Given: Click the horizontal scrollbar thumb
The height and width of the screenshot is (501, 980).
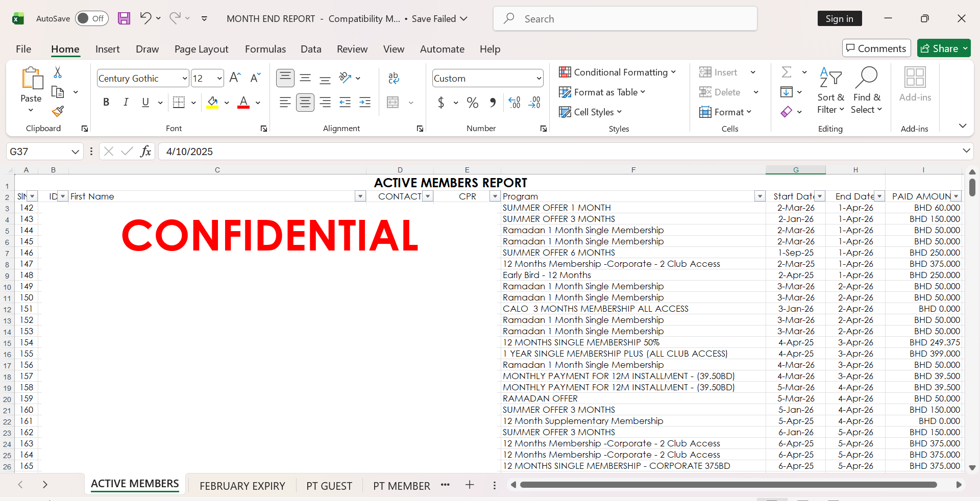Looking at the screenshot, I should tap(728, 485).
